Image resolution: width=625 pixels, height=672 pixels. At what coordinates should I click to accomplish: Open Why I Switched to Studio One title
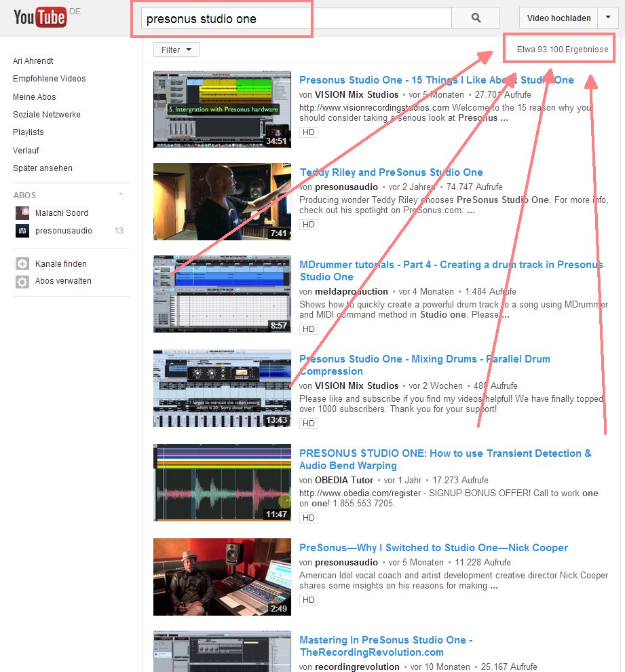(x=434, y=548)
